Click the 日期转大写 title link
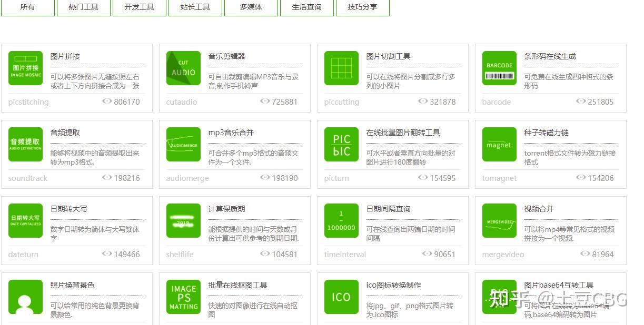Screen dimensions: 644x325 [x=69, y=209]
